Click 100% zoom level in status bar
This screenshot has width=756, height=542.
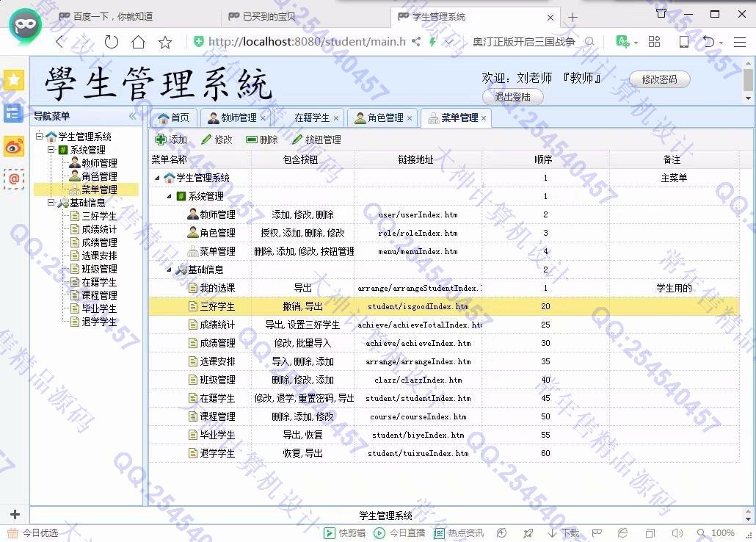722,533
